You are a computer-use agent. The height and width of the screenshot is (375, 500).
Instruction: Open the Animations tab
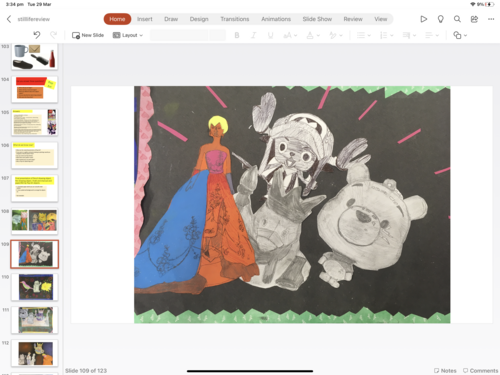pyautogui.click(x=276, y=19)
